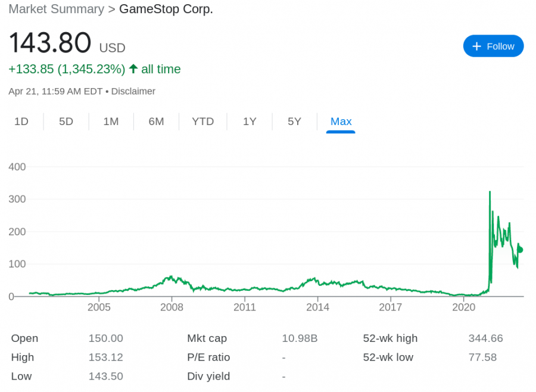Click the Mkt cap value 10.98B
536x392 pixels.
point(300,338)
